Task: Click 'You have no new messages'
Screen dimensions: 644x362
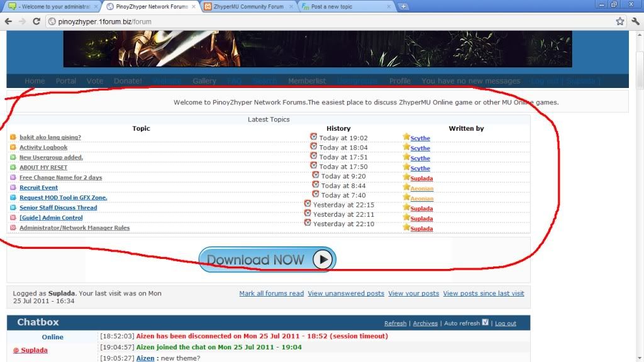Action: point(470,81)
